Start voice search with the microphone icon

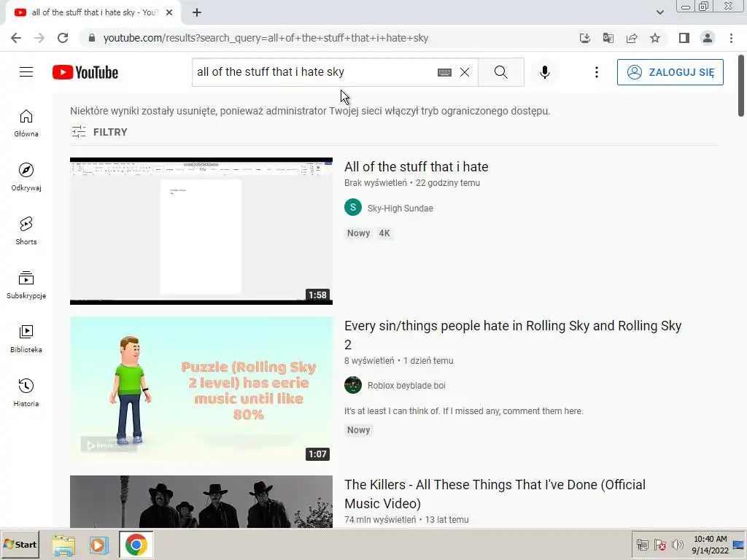pos(544,72)
